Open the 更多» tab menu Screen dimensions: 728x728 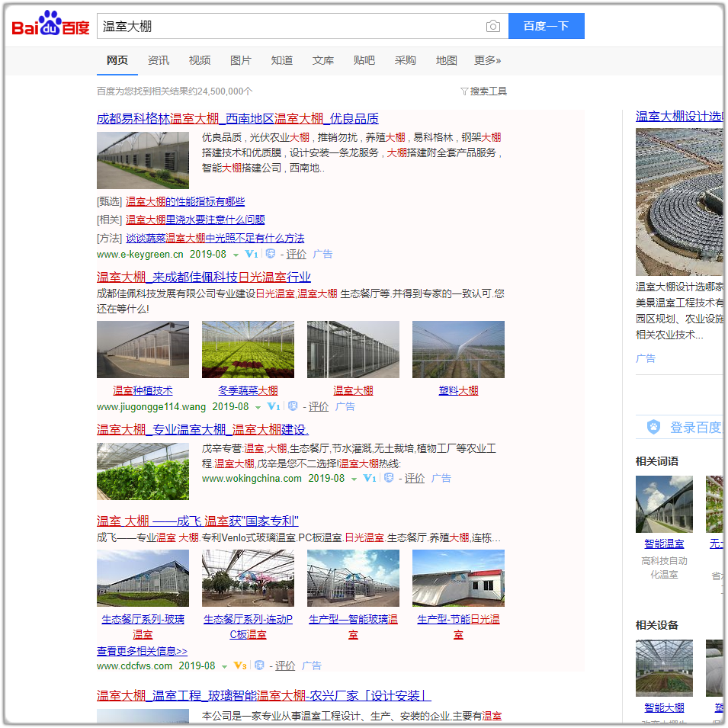[x=488, y=60]
